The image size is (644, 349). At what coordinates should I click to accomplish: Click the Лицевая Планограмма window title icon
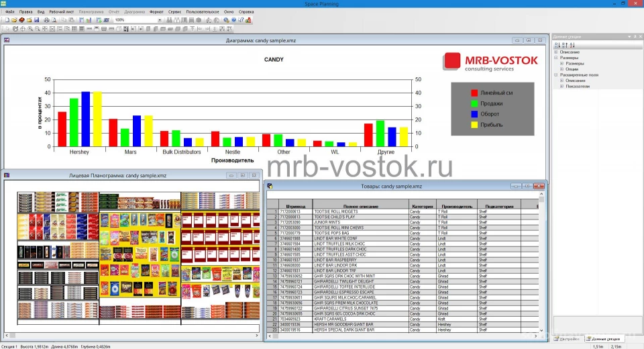click(7, 175)
